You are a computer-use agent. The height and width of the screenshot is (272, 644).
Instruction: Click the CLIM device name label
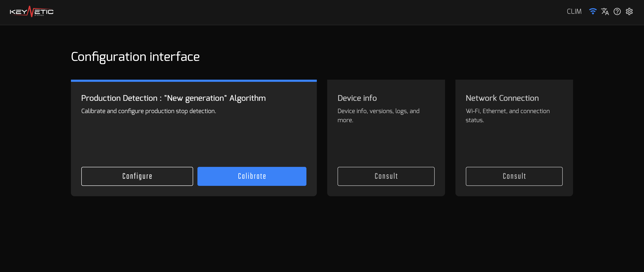coord(574,11)
